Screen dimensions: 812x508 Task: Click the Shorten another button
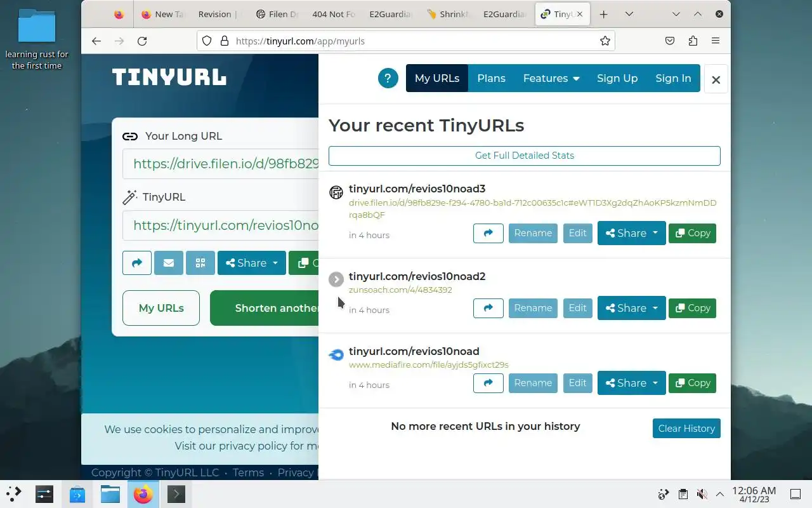[265, 308]
